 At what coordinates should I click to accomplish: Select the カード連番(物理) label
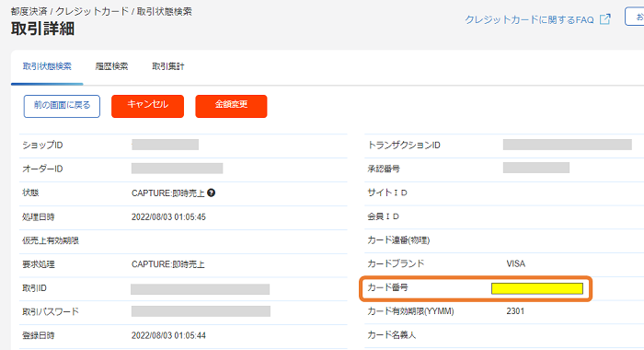click(398, 240)
